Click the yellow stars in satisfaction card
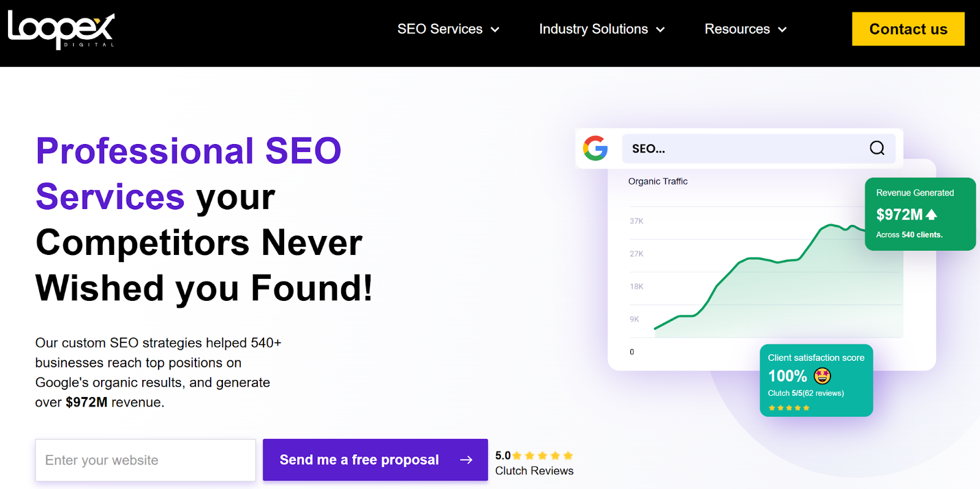The width and height of the screenshot is (980, 489). tap(789, 408)
